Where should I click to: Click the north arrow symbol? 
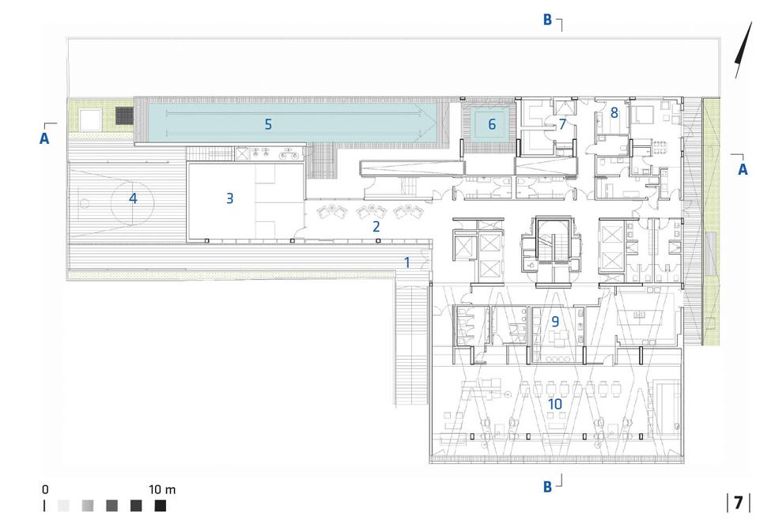743,52
